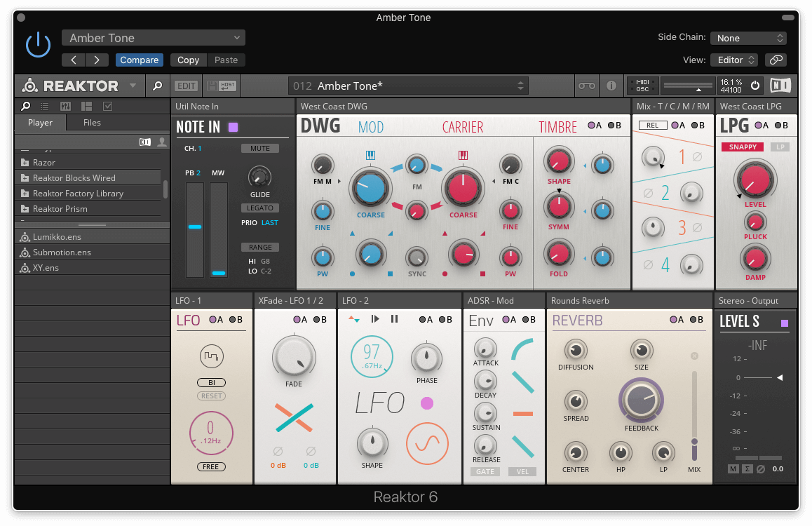
Task: Expand the Reaktor Prism folder
Action: (x=25, y=209)
